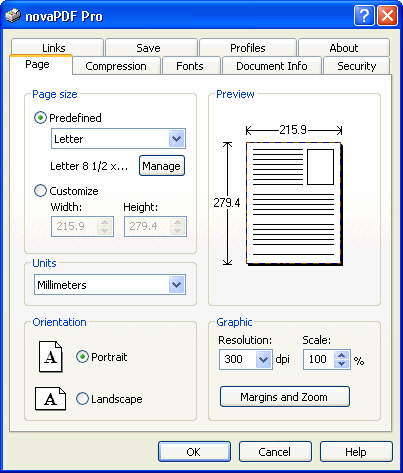The width and height of the screenshot is (403, 473).
Task: Select the Predefined page size option
Action: [x=40, y=118]
